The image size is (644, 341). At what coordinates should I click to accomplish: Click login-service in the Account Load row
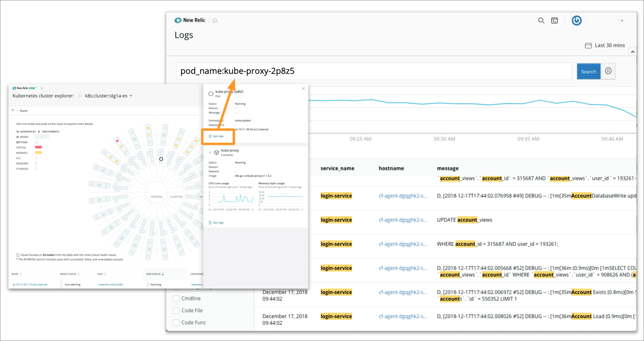point(336,316)
